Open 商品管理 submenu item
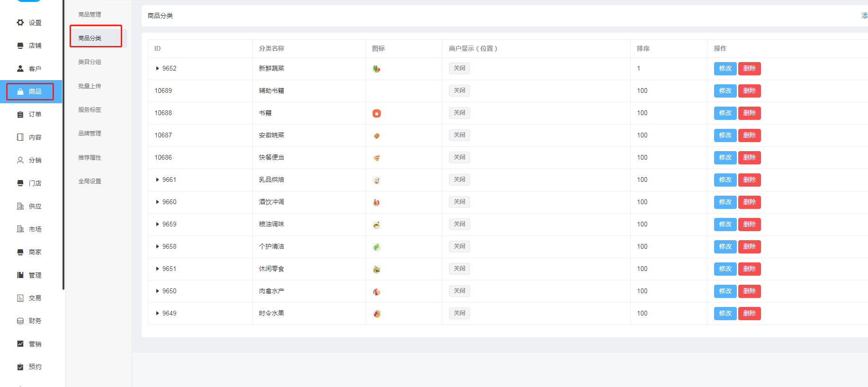 click(89, 15)
